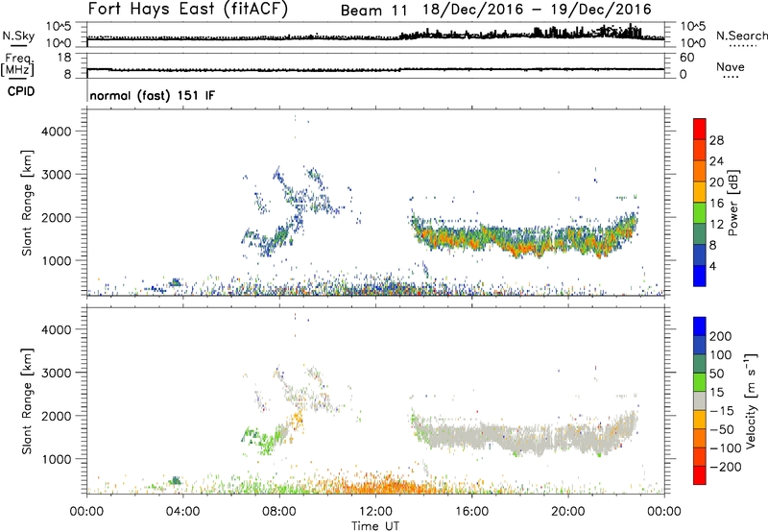Click the '12:00' time axis label
768x532 pixels.
tap(375, 512)
